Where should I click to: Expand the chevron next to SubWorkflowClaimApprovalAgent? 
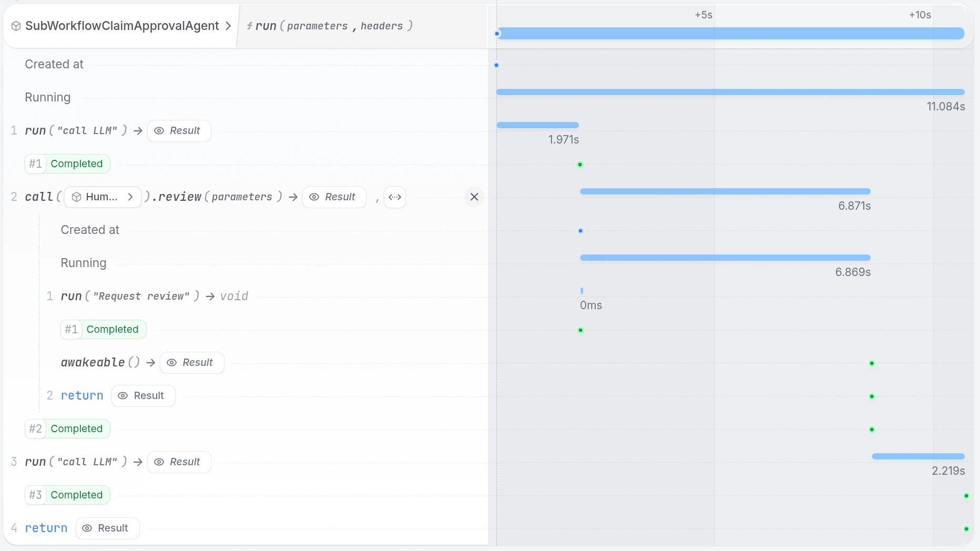[x=228, y=26]
